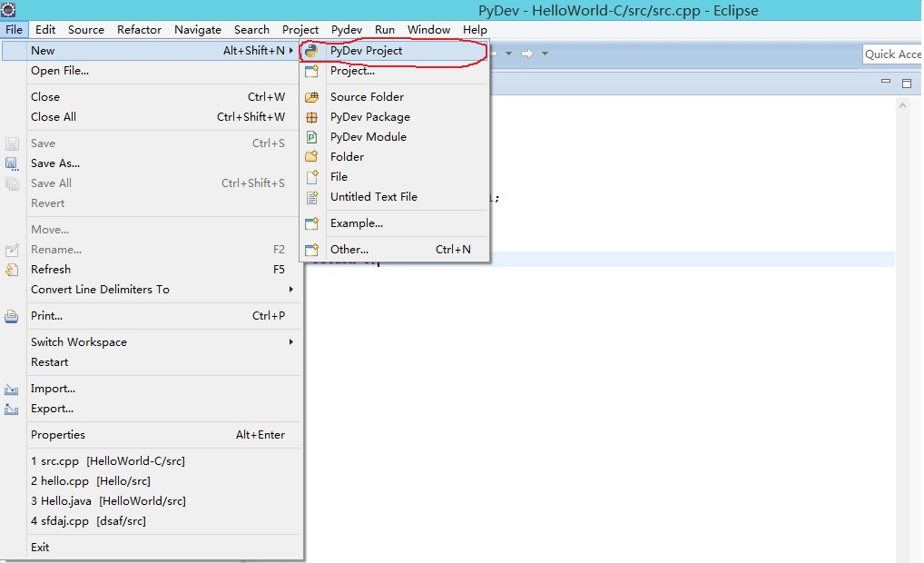The height and width of the screenshot is (563, 924).
Task: Minimize the editor view panel
Action: 886,82
